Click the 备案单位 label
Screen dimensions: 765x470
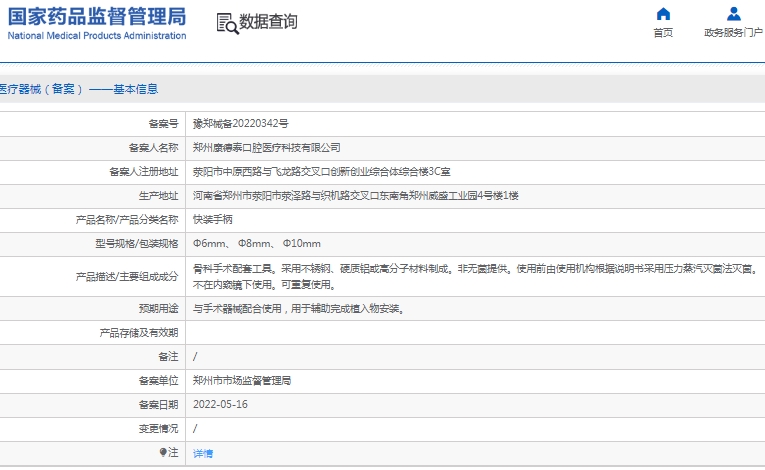click(159, 381)
